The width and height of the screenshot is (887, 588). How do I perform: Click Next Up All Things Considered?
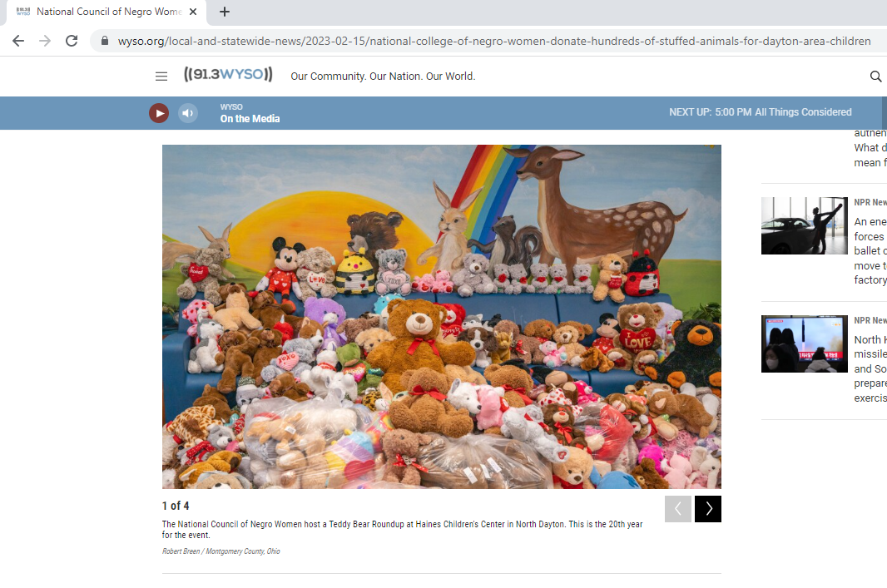click(x=760, y=112)
